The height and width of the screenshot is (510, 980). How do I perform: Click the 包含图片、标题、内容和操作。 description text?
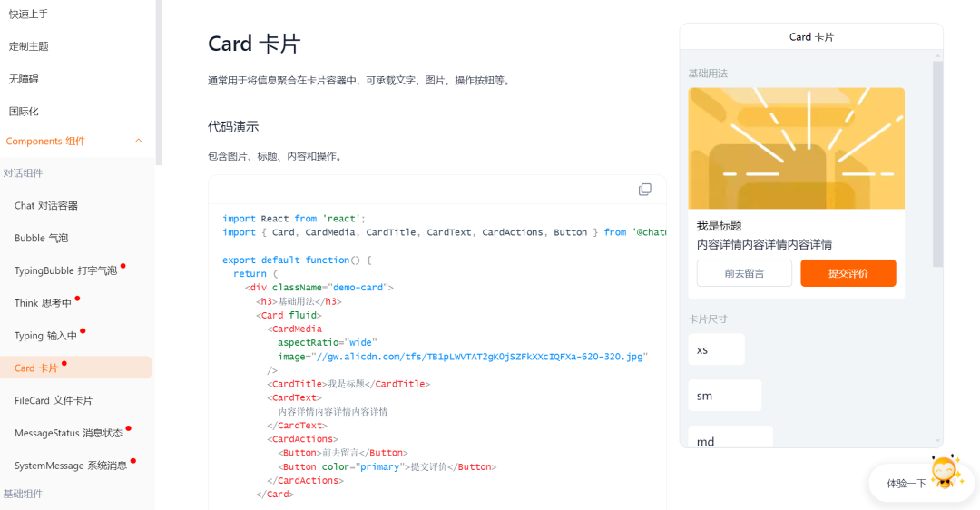coord(276,156)
